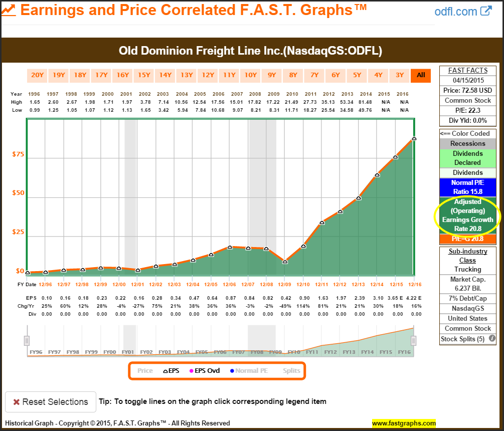Click the left handle of the range slider
The image size is (504, 431).
tap(27, 341)
